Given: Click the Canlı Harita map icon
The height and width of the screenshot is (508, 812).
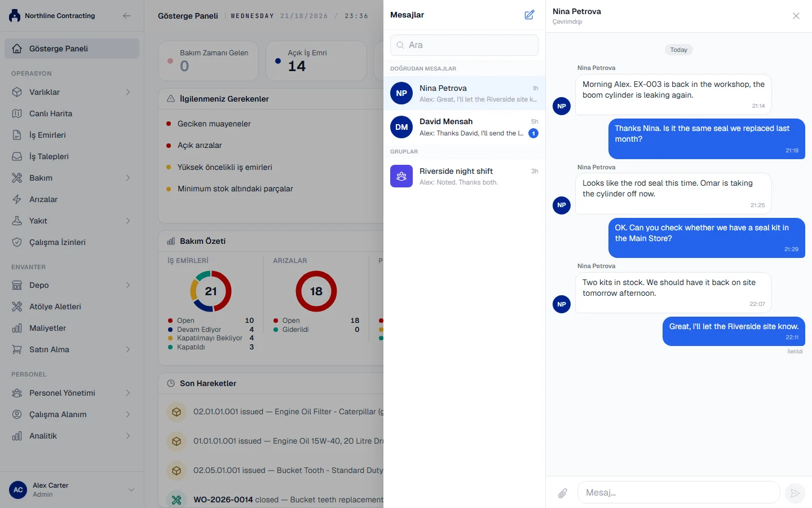Looking at the screenshot, I should tap(17, 113).
